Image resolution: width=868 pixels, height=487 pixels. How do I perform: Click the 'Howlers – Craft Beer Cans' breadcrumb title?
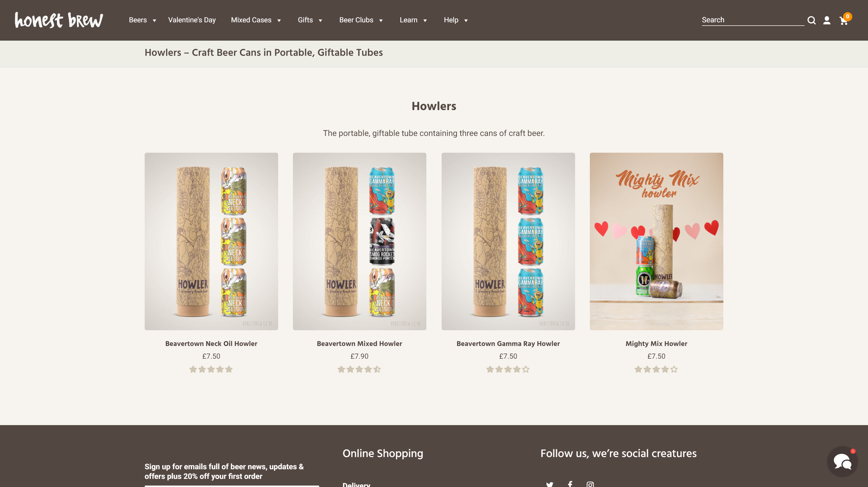(263, 53)
